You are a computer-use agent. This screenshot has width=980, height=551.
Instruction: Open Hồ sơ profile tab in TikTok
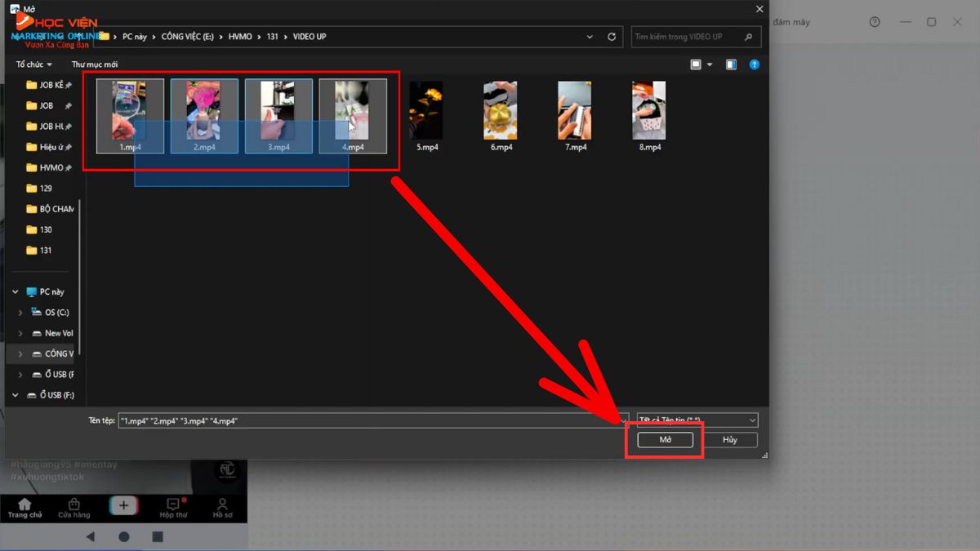pos(222,508)
